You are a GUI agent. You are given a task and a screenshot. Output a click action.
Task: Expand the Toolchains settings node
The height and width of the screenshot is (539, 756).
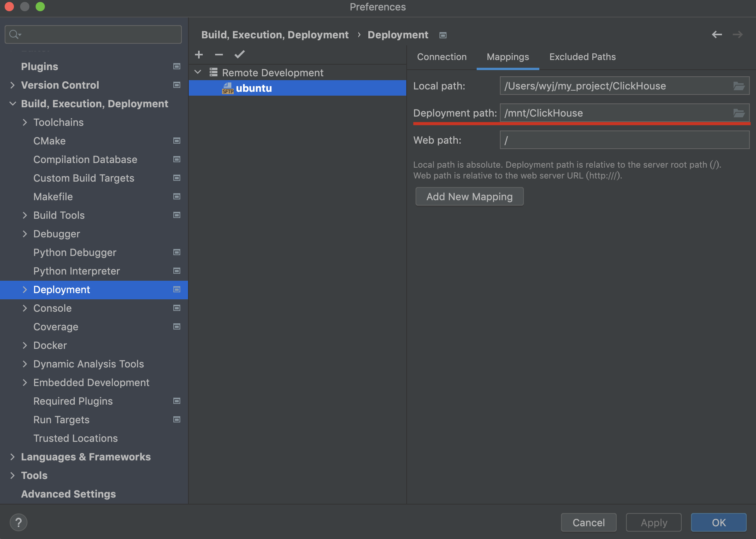[x=25, y=122]
